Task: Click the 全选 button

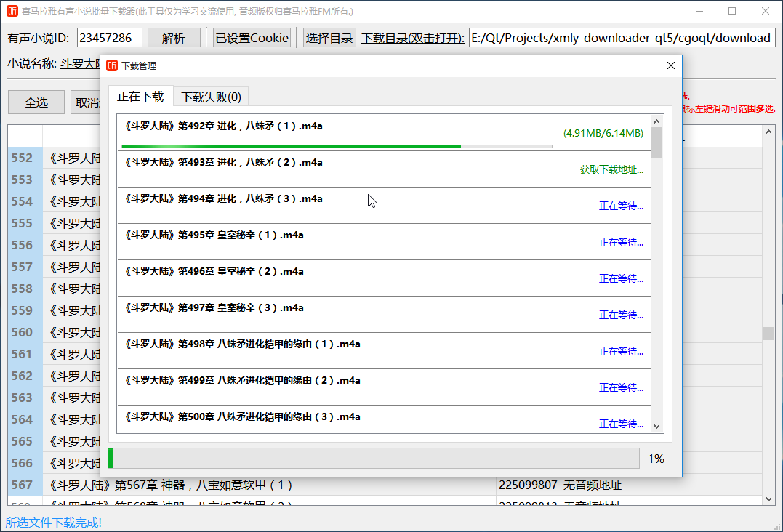Action: 36,102
